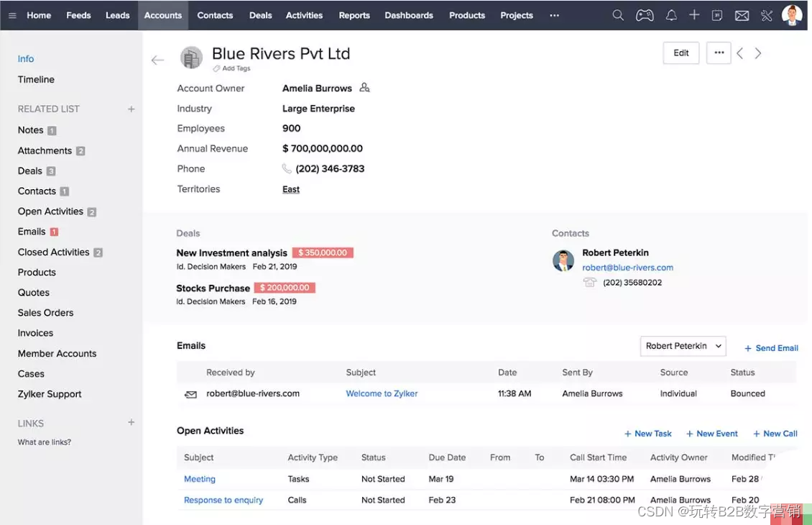This screenshot has height=525, width=812.
Task: Open the more actions ellipsis button
Action: tap(719, 53)
